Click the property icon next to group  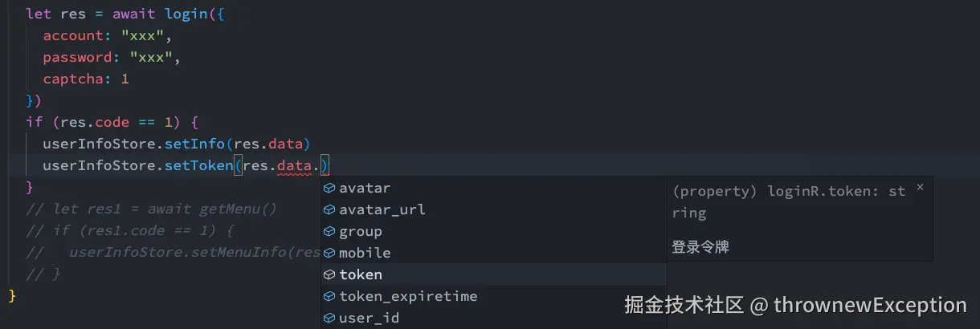(329, 231)
